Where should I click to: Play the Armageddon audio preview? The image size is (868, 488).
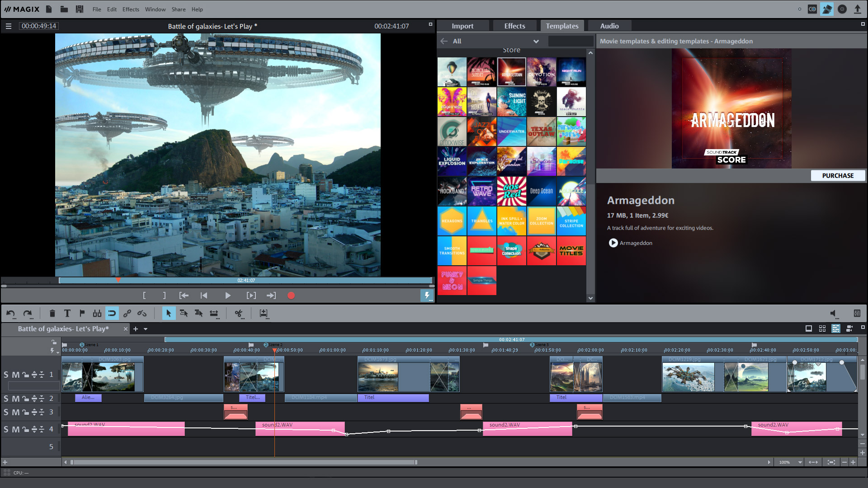[x=613, y=243]
